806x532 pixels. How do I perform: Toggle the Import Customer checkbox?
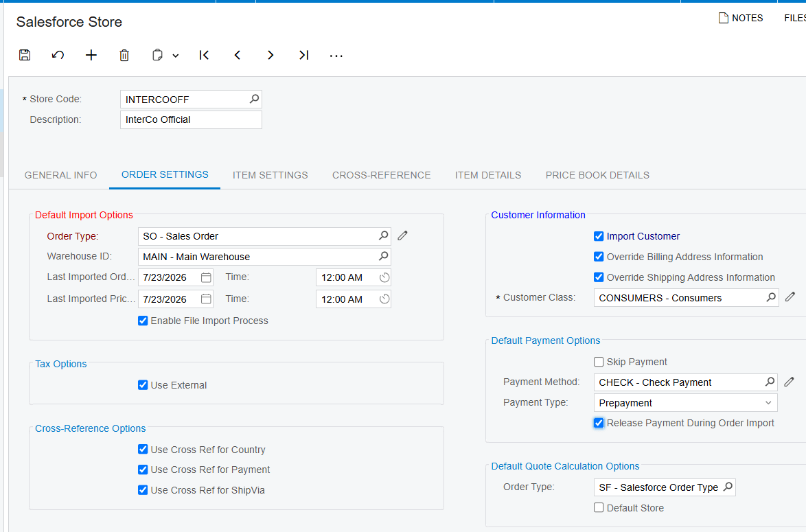point(599,236)
